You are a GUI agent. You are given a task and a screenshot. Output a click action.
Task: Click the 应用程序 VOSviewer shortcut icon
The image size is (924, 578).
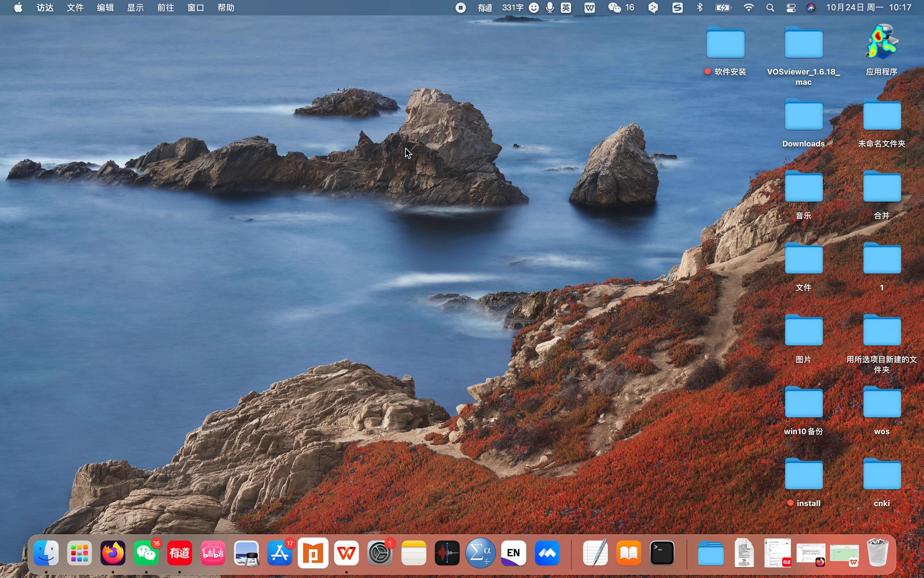click(882, 42)
